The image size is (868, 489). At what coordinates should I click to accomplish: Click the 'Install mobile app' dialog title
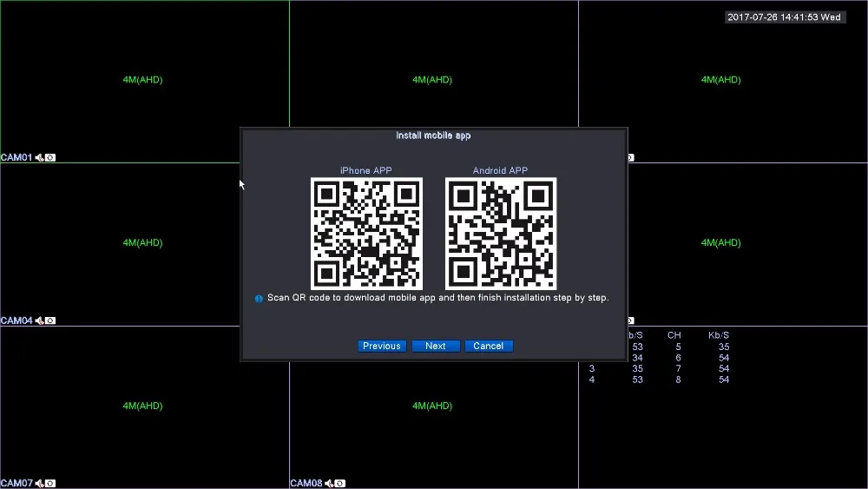(x=433, y=135)
